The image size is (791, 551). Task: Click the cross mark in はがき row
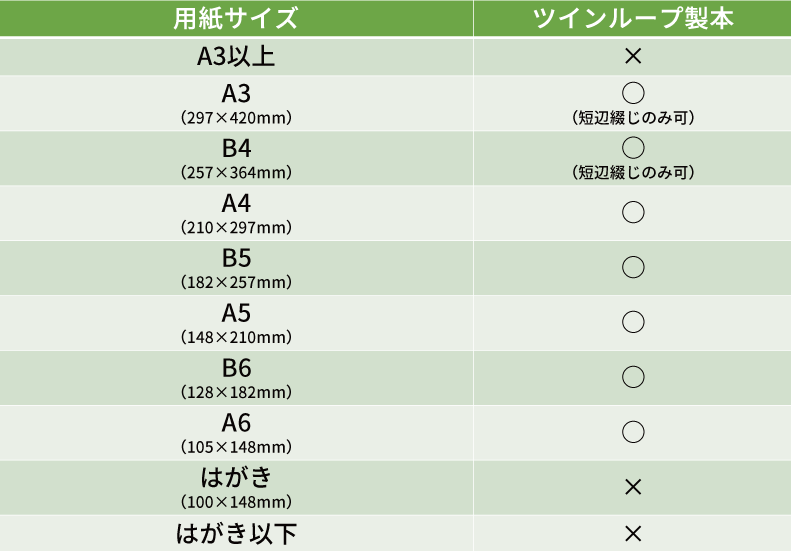(632, 487)
